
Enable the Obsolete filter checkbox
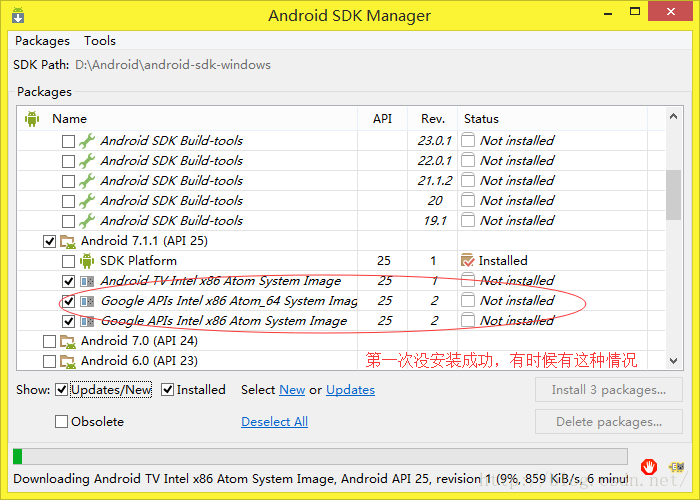tap(61, 422)
